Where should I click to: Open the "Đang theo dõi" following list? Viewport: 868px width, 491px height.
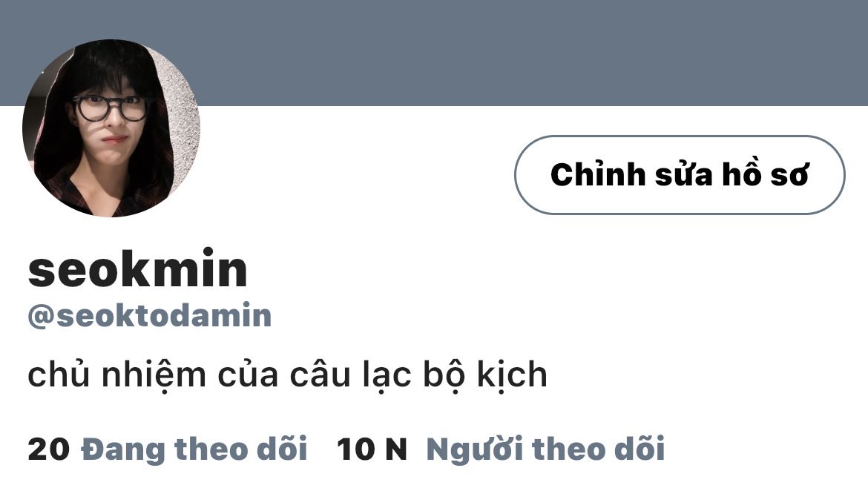[194, 449]
